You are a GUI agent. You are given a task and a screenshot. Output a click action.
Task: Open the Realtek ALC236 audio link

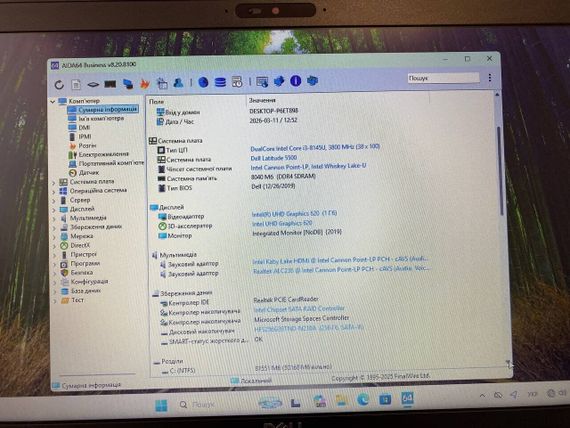click(341, 270)
